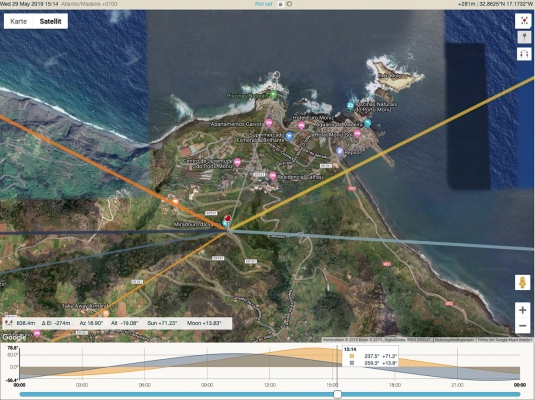This screenshot has width=535, height=400.
Task: Open the Nutzungsbedingungen link
Action: [x=454, y=340]
